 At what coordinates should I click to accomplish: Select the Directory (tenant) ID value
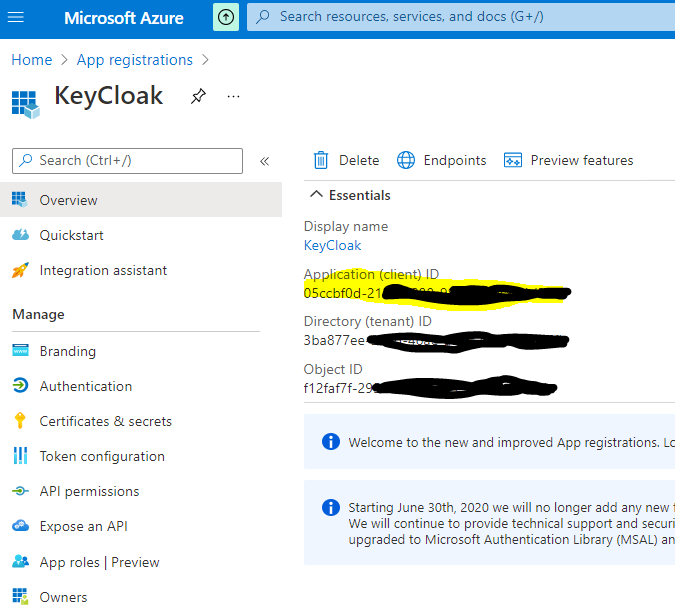coord(436,340)
